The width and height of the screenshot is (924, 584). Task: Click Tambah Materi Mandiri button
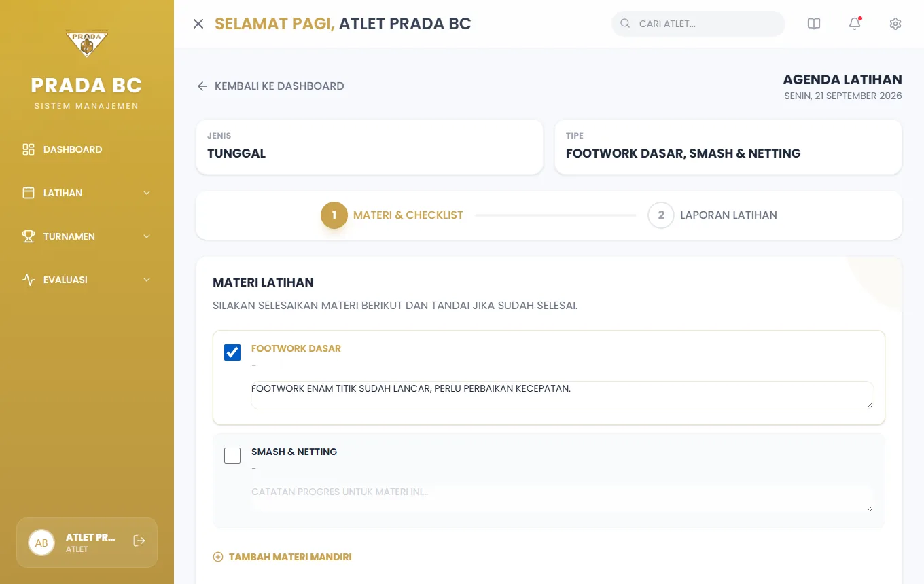point(282,557)
